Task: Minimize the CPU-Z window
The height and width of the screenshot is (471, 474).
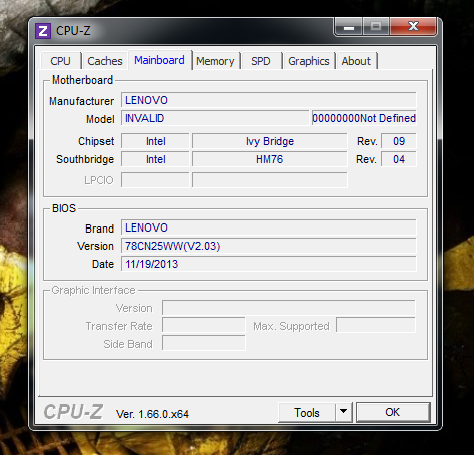Action: pyautogui.click(x=349, y=26)
